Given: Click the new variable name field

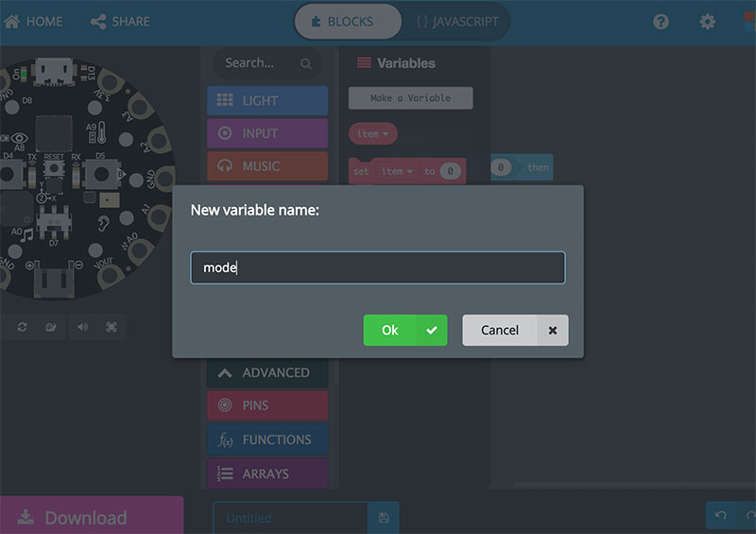Looking at the screenshot, I should coord(377,267).
